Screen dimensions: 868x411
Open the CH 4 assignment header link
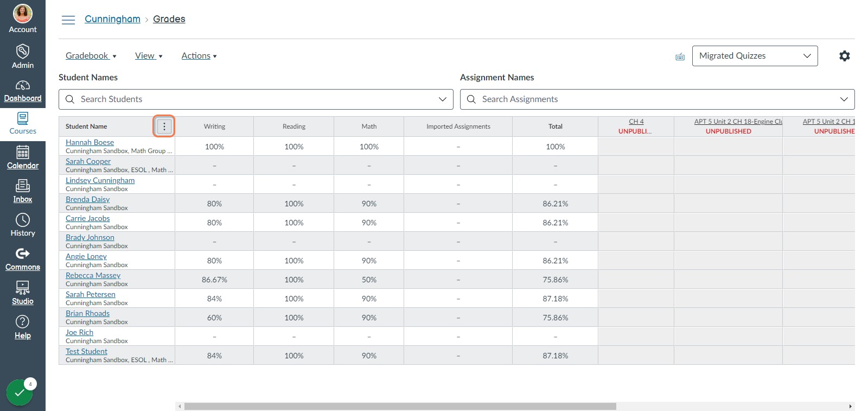click(x=636, y=122)
